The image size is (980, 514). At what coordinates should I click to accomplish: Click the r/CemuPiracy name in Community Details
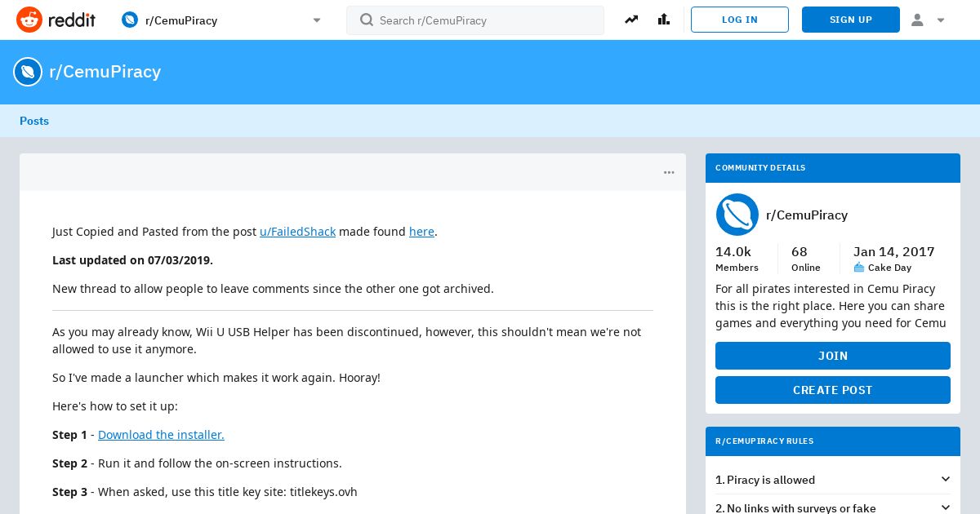807,215
